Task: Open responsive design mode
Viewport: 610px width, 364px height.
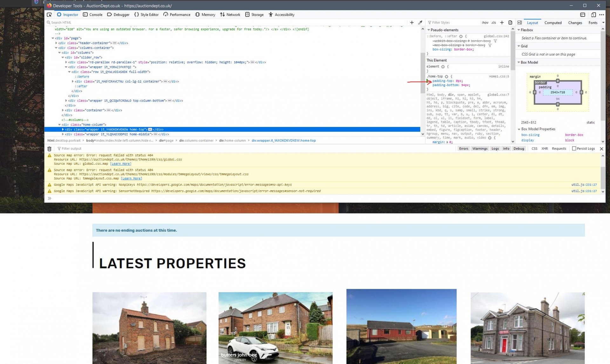Action: [x=593, y=15]
